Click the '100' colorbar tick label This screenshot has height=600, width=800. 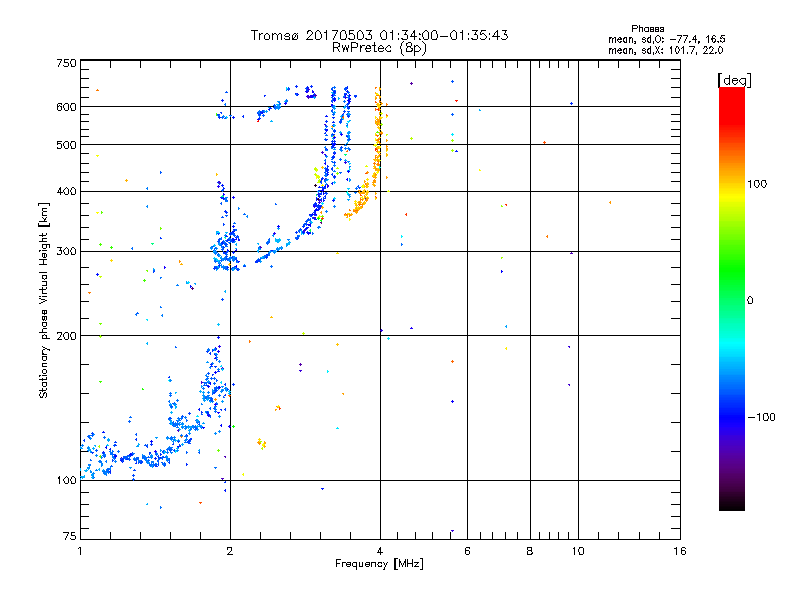(x=757, y=184)
